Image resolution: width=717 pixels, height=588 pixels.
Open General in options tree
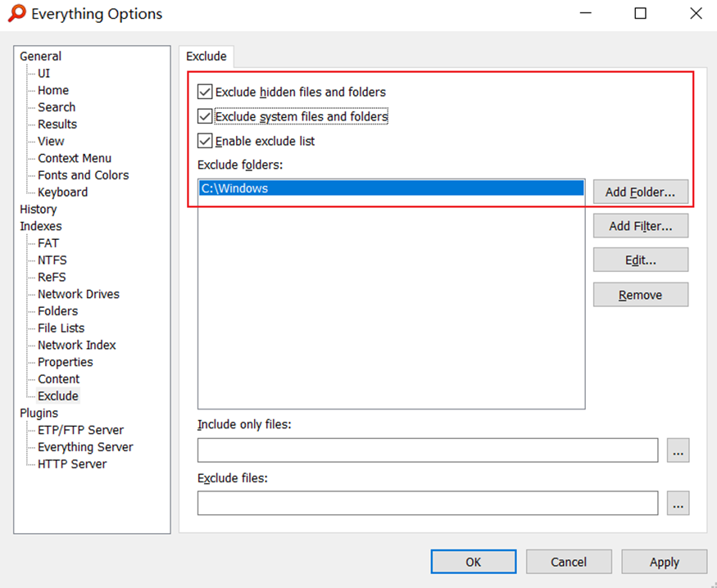(40, 57)
